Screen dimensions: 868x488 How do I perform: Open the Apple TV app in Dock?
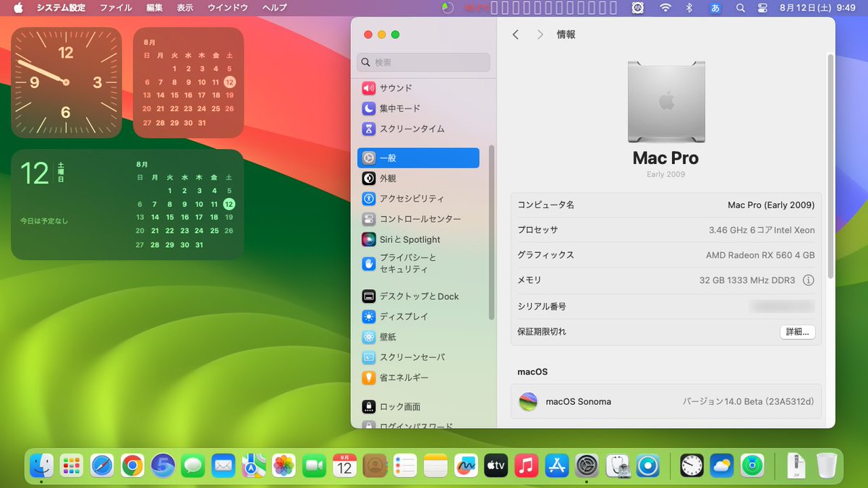[x=496, y=466]
